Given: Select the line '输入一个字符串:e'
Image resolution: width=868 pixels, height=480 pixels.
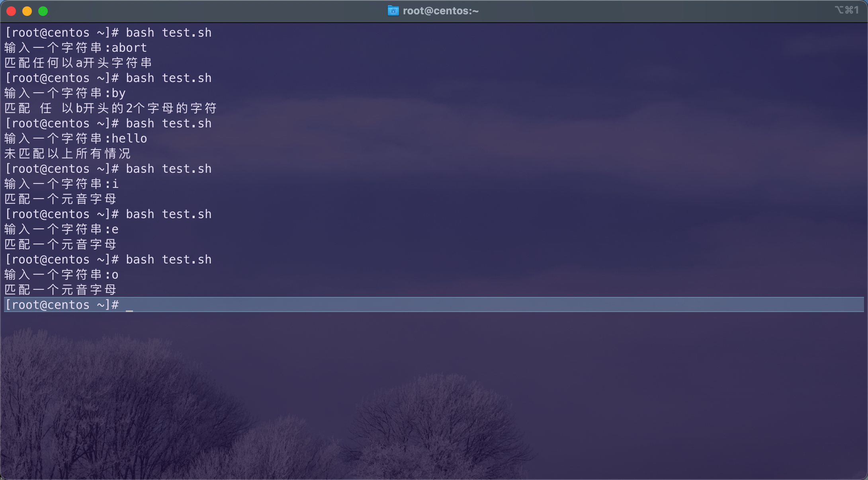Looking at the screenshot, I should (61, 229).
